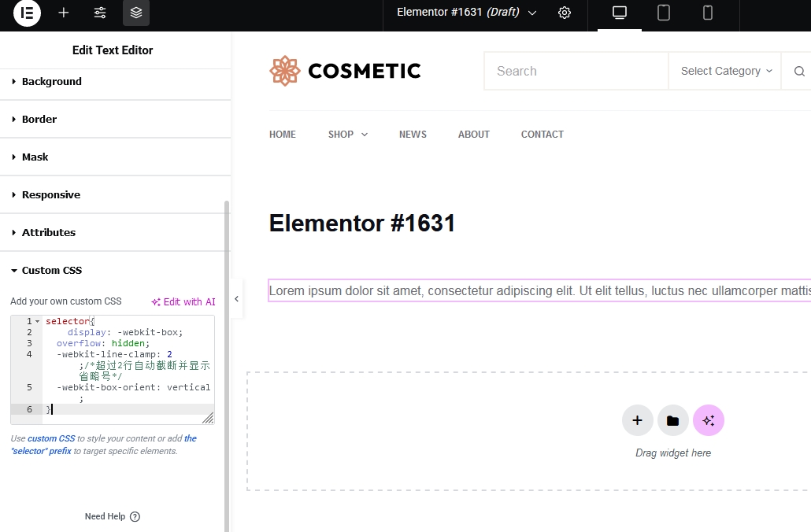Open Site Settings sliders icon

pyautogui.click(x=100, y=13)
